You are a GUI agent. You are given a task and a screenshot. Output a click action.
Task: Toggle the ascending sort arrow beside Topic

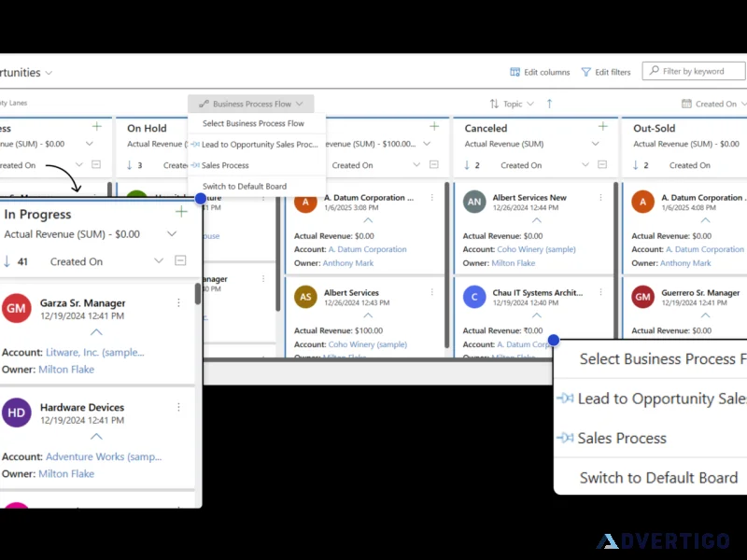click(549, 104)
